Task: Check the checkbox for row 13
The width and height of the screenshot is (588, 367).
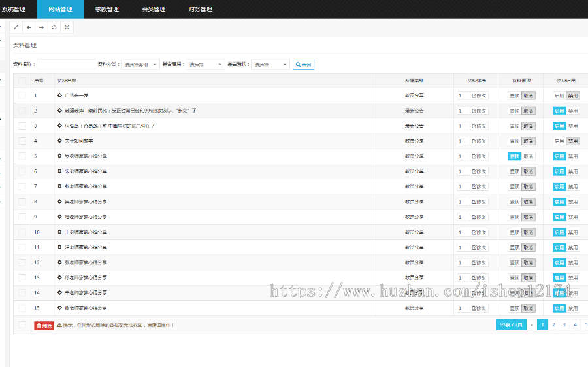Action: [22, 277]
